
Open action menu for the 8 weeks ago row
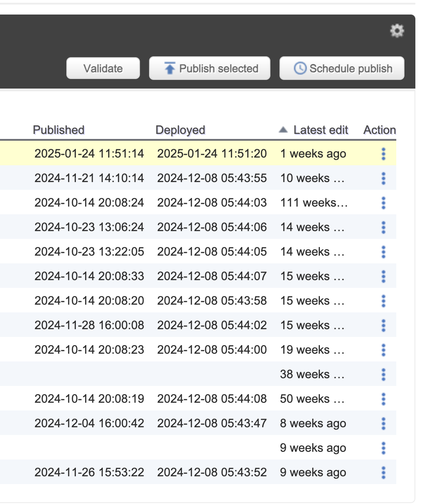click(x=383, y=423)
